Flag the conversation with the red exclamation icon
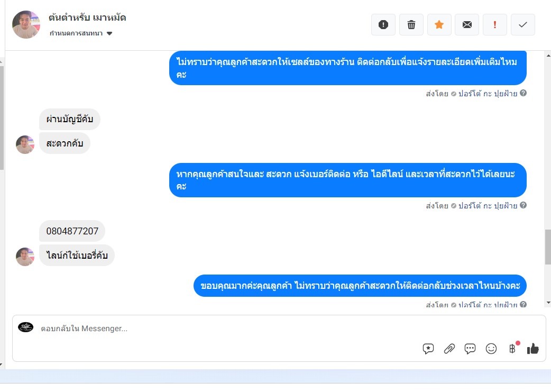 click(x=495, y=25)
